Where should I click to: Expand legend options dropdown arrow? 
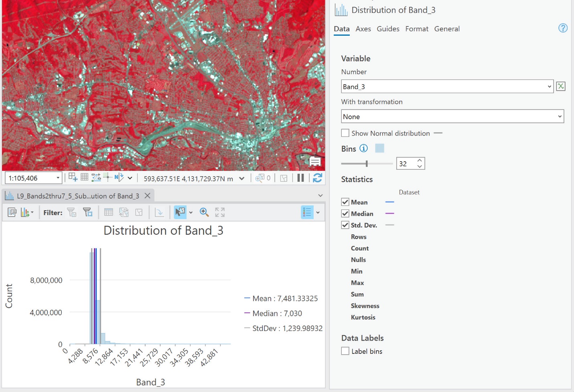point(318,212)
